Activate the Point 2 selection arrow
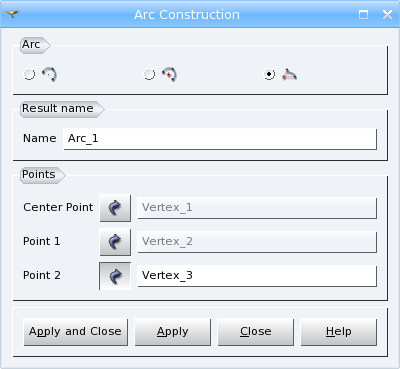Screen dimensions: 400x369 (115, 276)
